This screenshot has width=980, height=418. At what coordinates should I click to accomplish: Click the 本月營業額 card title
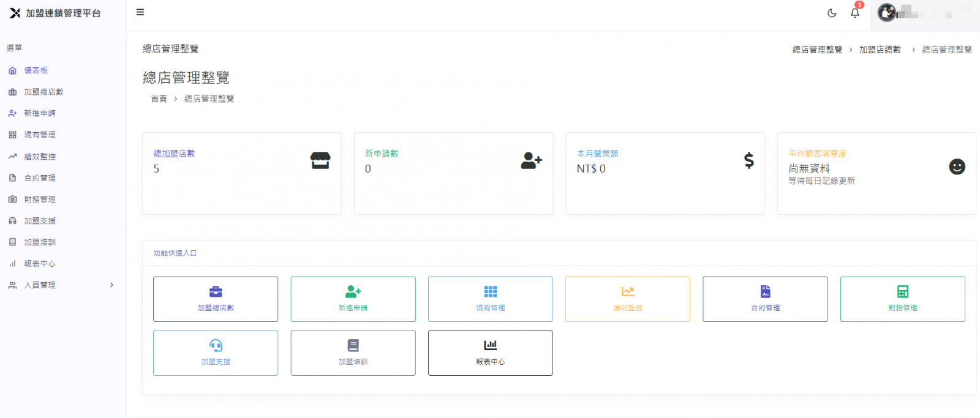click(x=597, y=154)
